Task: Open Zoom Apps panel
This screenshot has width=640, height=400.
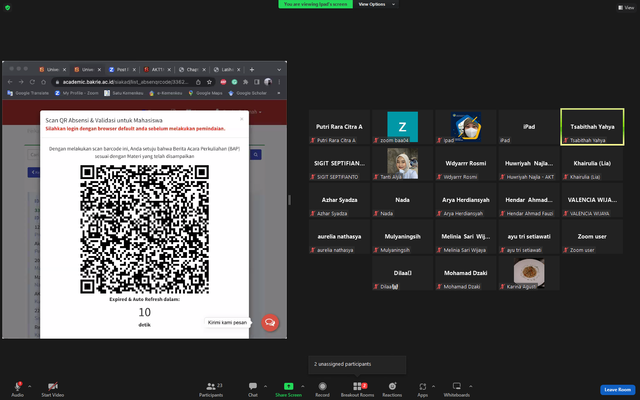Action: tap(422, 389)
